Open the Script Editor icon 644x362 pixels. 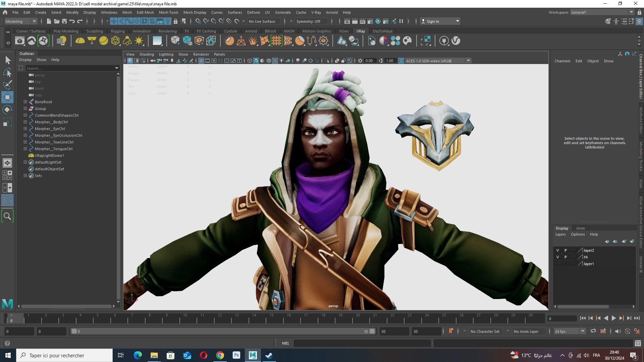[638, 343]
